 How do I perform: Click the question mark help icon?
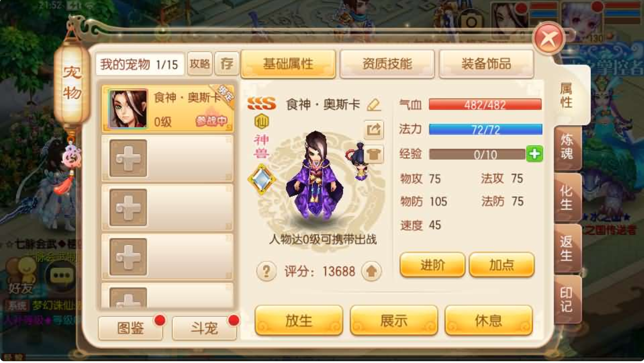266,271
